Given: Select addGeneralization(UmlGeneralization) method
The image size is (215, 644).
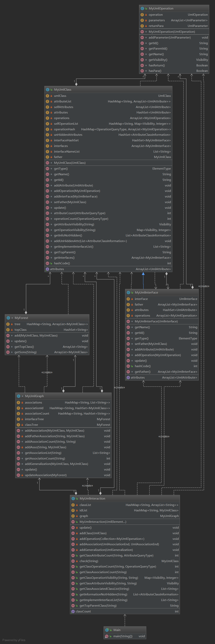Looking at the screenshot, I should tap(125, 550).
